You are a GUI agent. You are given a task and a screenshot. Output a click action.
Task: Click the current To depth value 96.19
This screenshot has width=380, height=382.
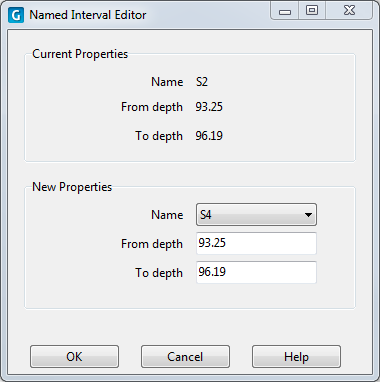tap(209, 136)
